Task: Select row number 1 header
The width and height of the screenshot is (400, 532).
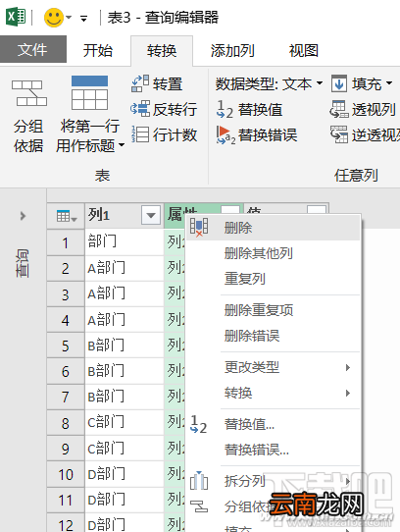Action: point(66,242)
